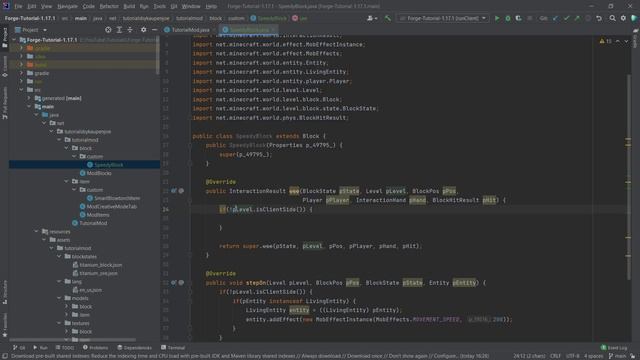This screenshot has width=640, height=360.
Task: Select titanium_block.json file
Action: (97, 265)
